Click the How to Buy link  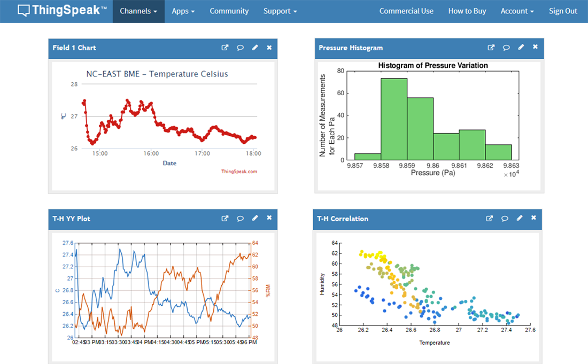click(x=467, y=11)
